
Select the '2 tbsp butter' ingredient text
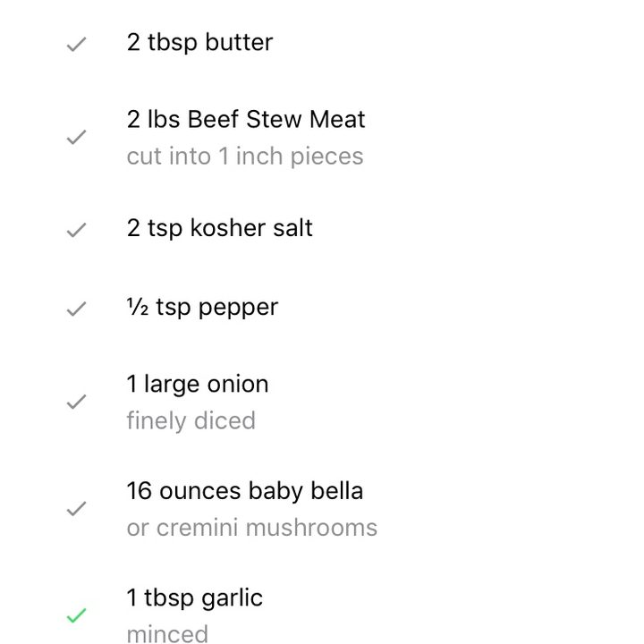pyautogui.click(x=200, y=43)
